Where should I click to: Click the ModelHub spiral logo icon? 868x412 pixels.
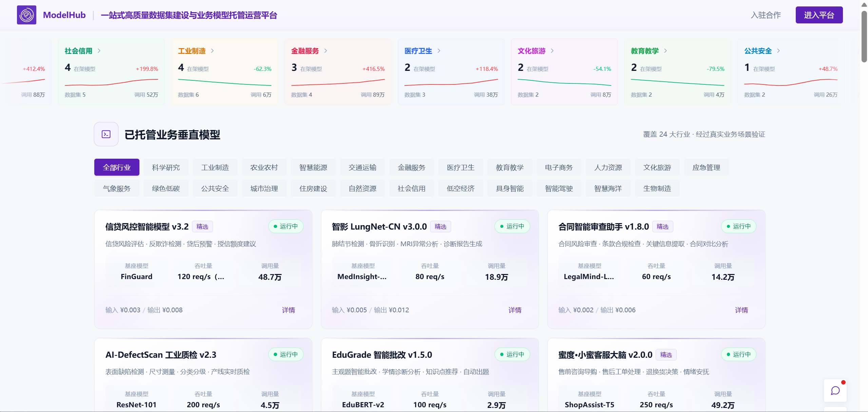pyautogui.click(x=26, y=15)
